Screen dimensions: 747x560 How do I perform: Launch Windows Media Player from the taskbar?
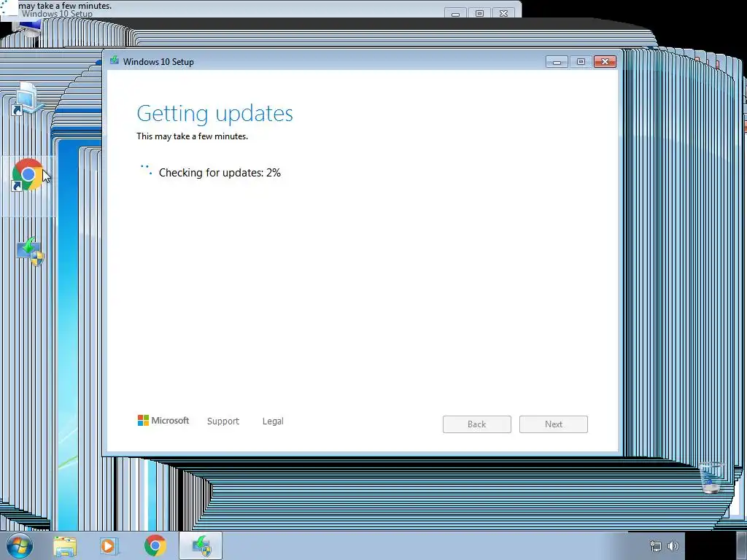[108, 546]
